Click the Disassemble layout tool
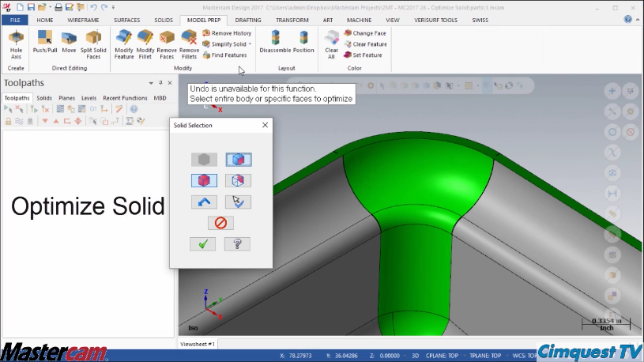This screenshot has height=362, width=644. pyautogui.click(x=275, y=42)
